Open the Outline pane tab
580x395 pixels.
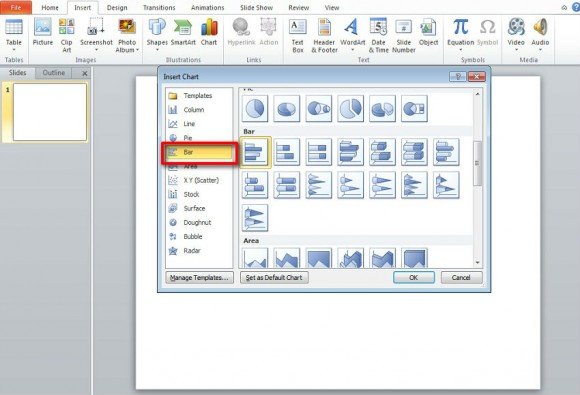pos(54,73)
